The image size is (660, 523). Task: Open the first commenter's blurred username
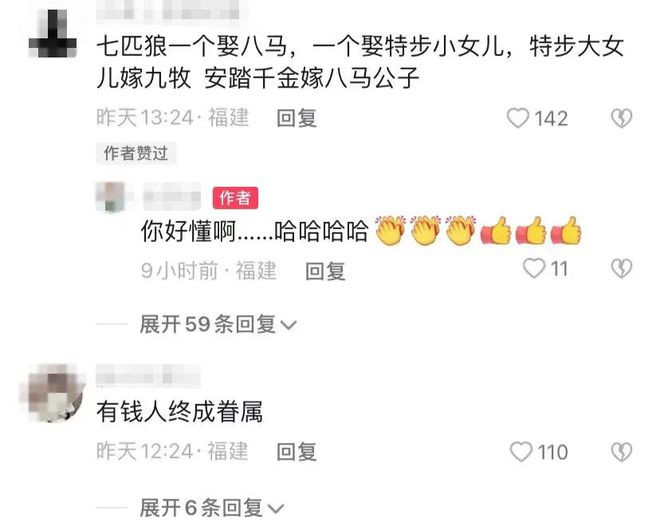[172, 10]
